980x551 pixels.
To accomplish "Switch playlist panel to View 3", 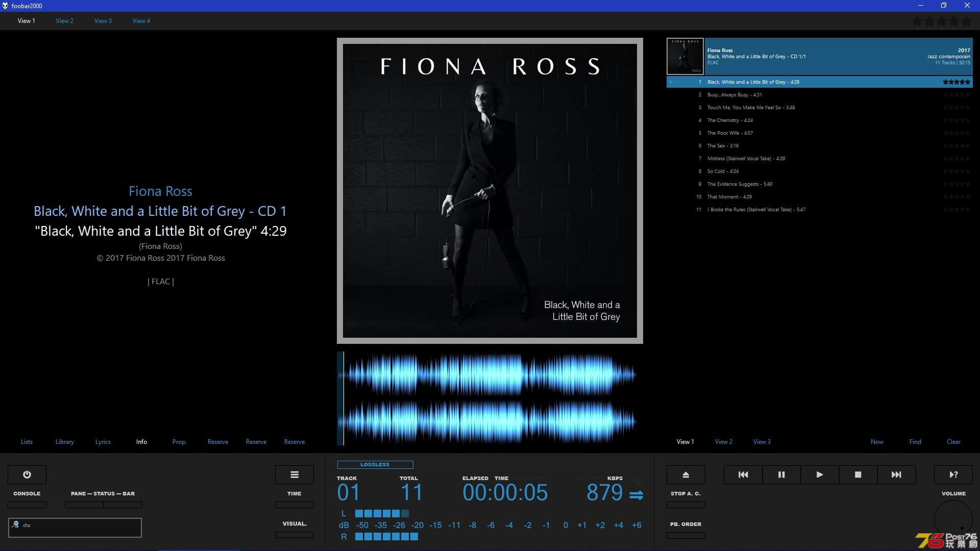I will 762,442.
